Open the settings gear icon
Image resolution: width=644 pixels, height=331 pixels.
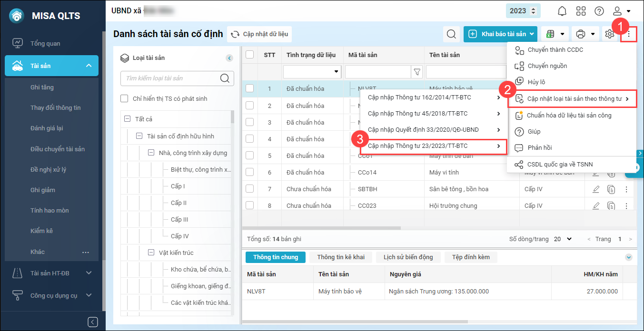(609, 34)
